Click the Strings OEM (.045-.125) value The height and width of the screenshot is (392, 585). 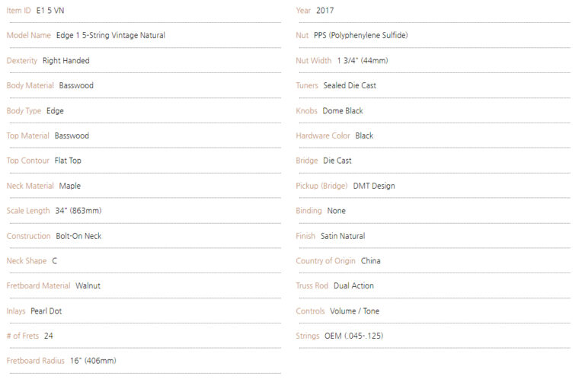click(x=353, y=336)
